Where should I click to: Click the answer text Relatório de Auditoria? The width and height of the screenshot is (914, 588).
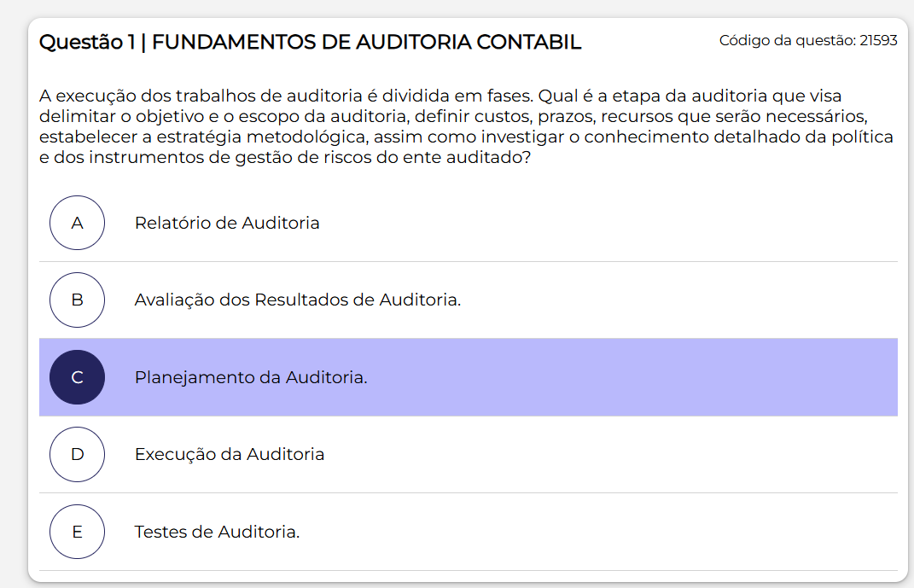click(227, 223)
